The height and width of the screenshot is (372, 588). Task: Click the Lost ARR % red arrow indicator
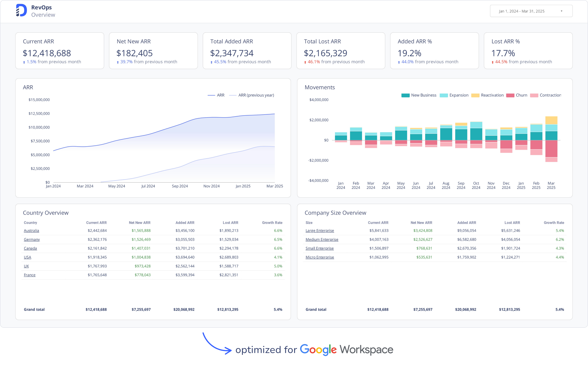493,62
